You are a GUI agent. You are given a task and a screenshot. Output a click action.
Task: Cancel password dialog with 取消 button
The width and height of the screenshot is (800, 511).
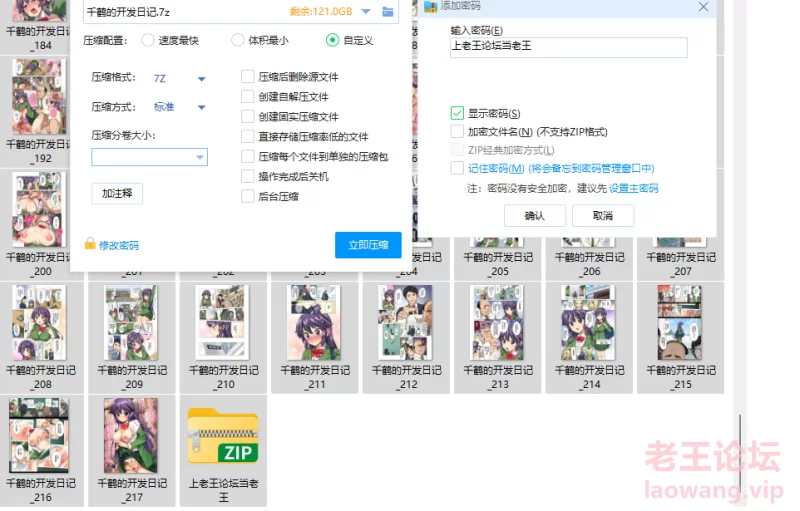603,216
